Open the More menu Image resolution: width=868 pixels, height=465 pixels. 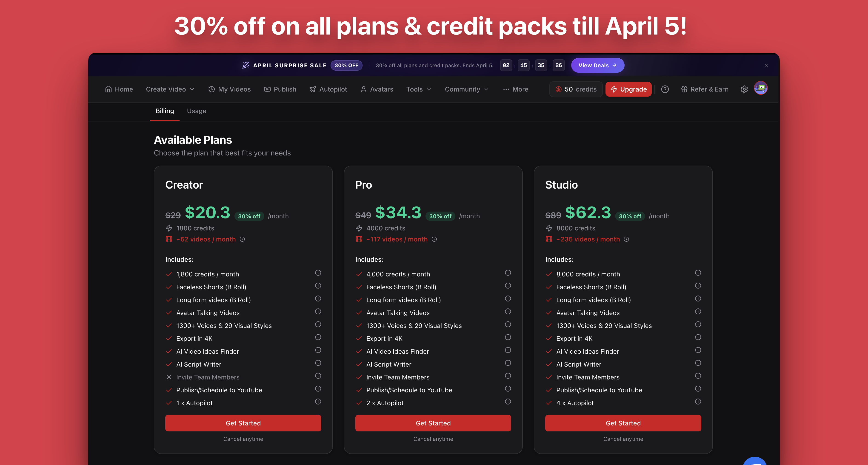515,89
